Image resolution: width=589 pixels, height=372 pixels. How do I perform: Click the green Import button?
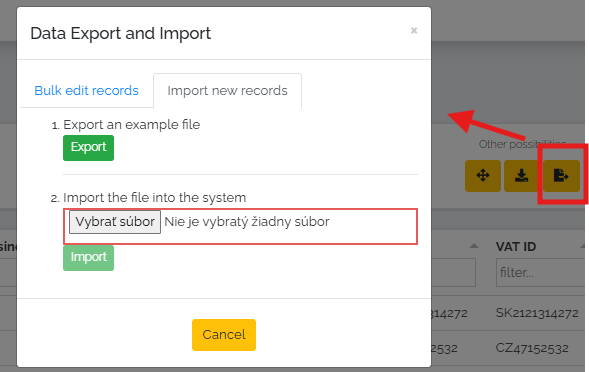pyautogui.click(x=88, y=258)
